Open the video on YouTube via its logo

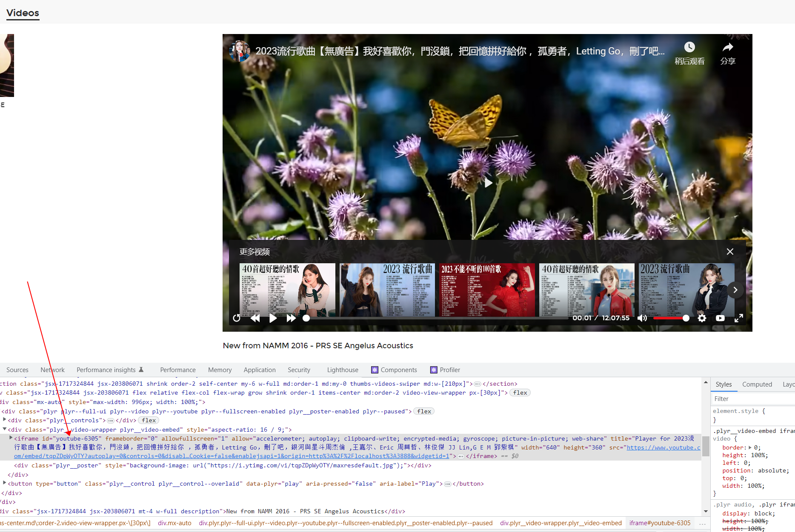[x=720, y=318]
